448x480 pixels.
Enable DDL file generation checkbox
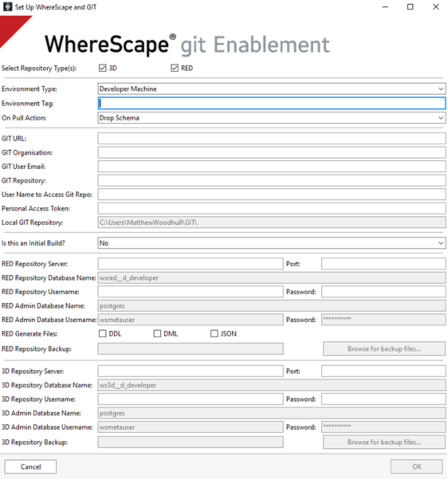pyautogui.click(x=102, y=334)
